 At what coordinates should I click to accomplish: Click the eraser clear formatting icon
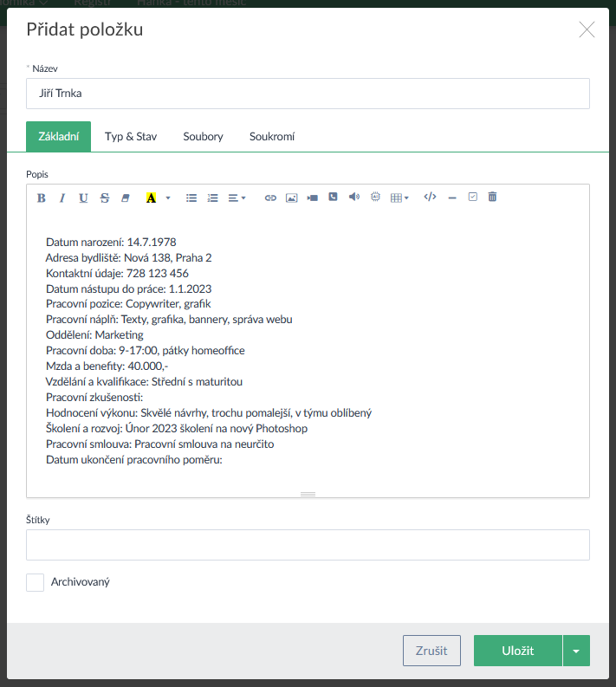tap(126, 198)
